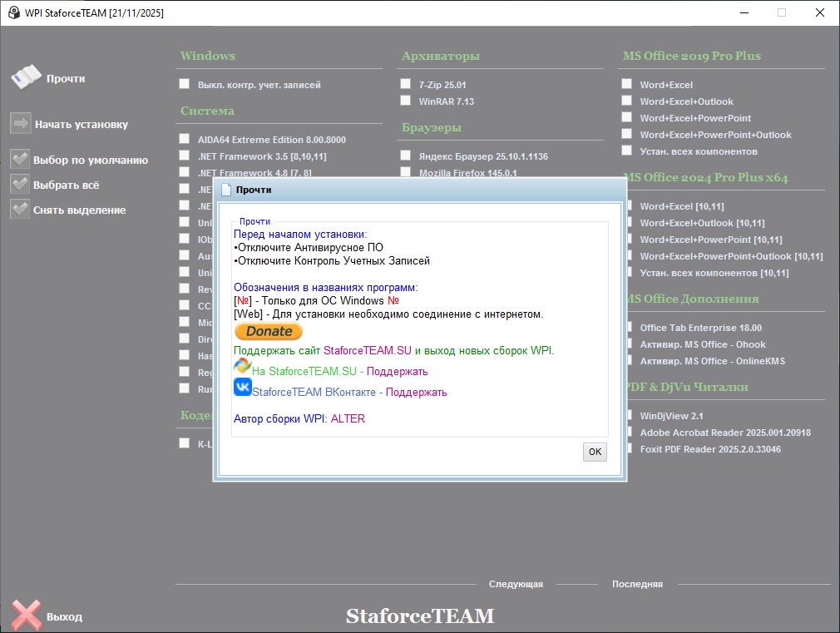Click the VK logo icon
The height and width of the screenshot is (633, 840).
(242, 387)
